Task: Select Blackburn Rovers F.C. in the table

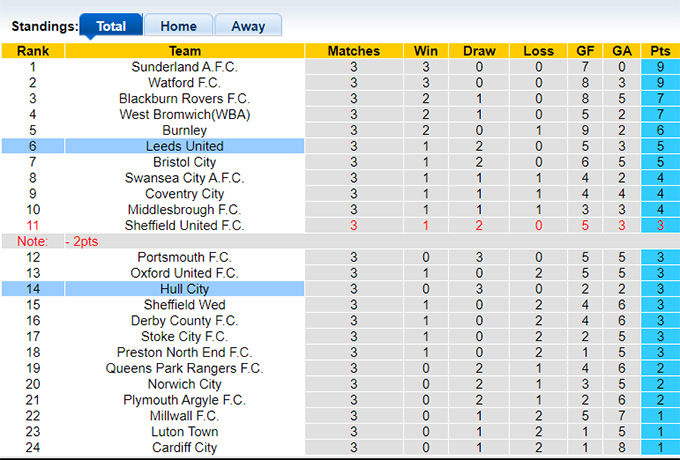Action: (185, 99)
